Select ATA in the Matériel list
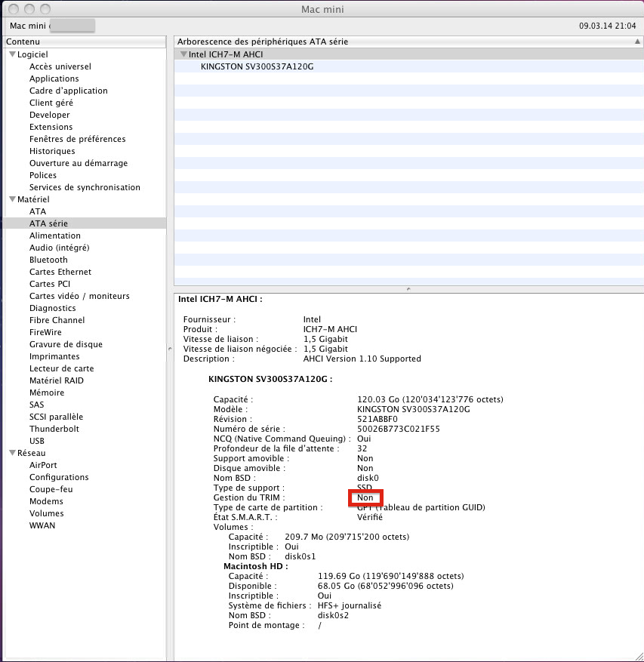Screen dimensions: 644x662 click(38, 211)
